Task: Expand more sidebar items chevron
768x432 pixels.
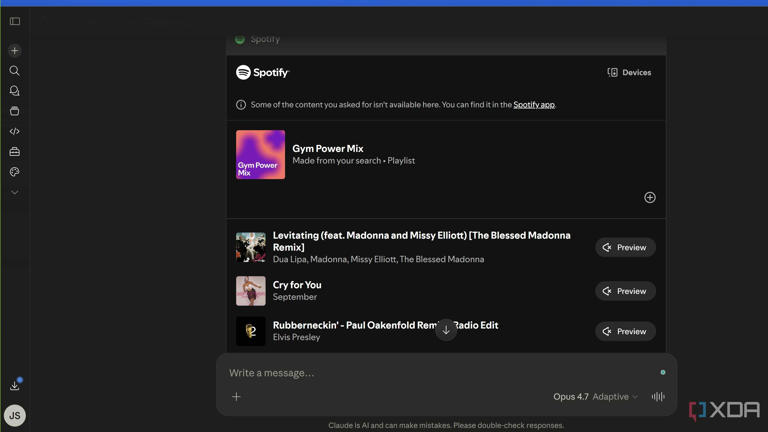Action: (x=15, y=192)
